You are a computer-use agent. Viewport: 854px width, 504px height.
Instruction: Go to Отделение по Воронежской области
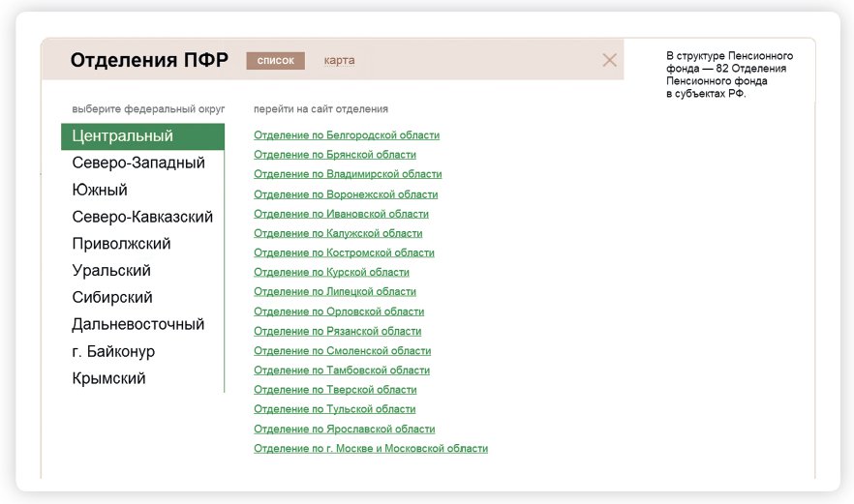click(x=346, y=194)
